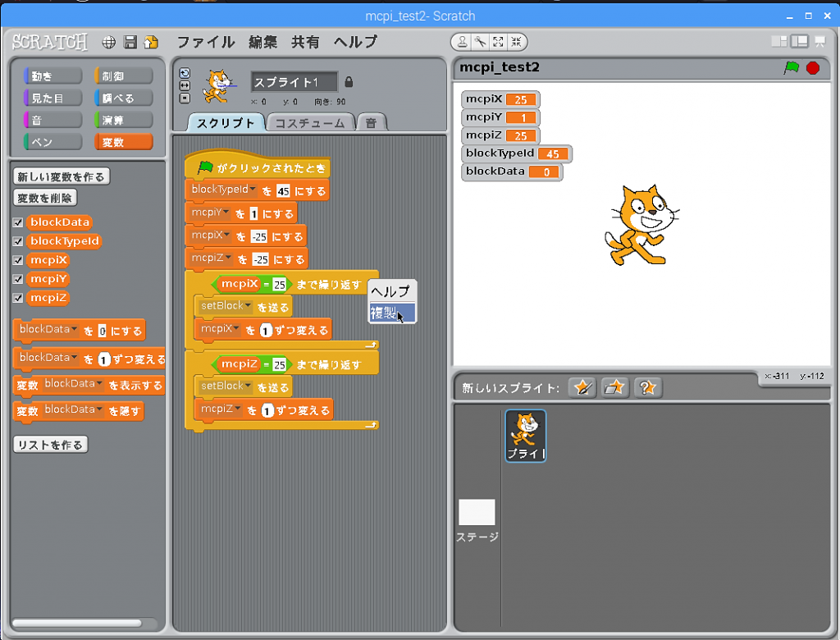
Task: Set rotation style to left-right flip only
Action: pyautogui.click(x=185, y=86)
